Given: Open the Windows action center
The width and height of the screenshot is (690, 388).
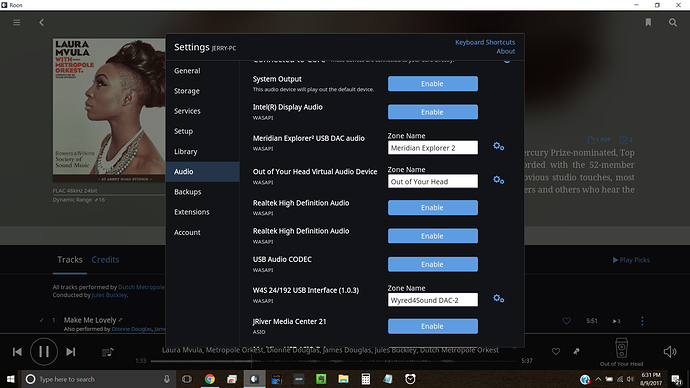Looking at the screenshot, I should point(677,379).
